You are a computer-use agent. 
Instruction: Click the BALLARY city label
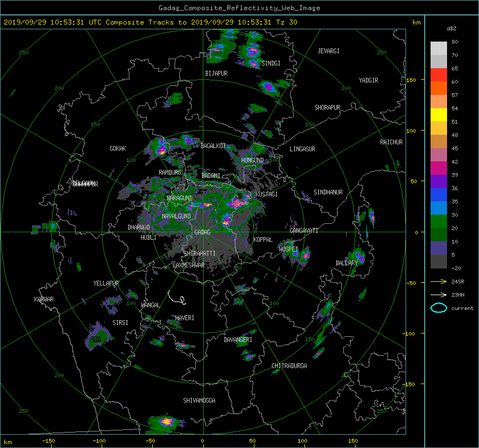tap(346, 263)
